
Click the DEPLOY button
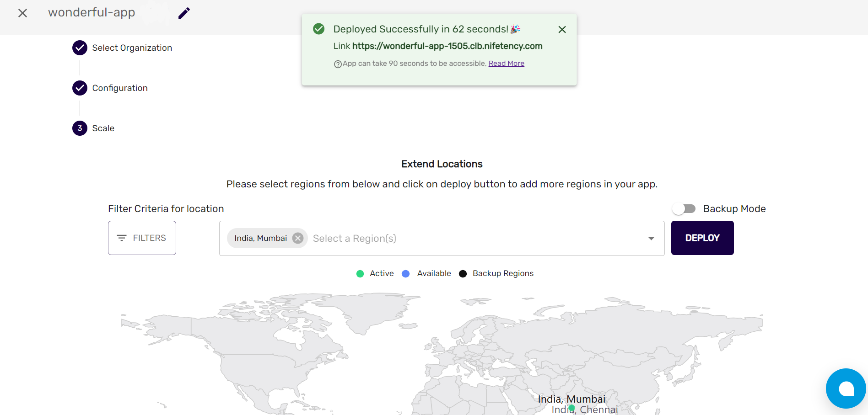click(x=702, y=238)
